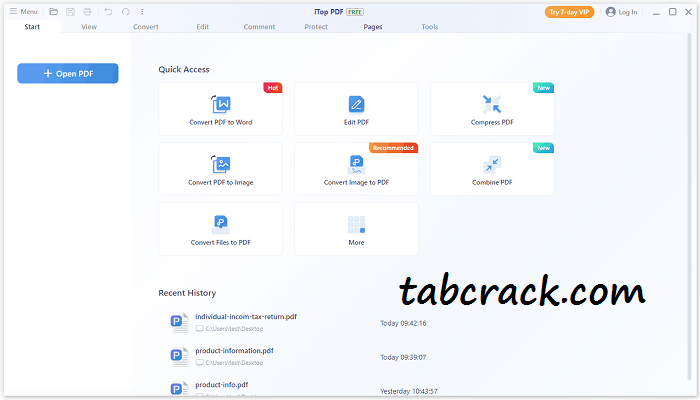Click the Yesterday 10:43:57 timestamp
This screenshot has height=400, width=700.
[409, 392]
